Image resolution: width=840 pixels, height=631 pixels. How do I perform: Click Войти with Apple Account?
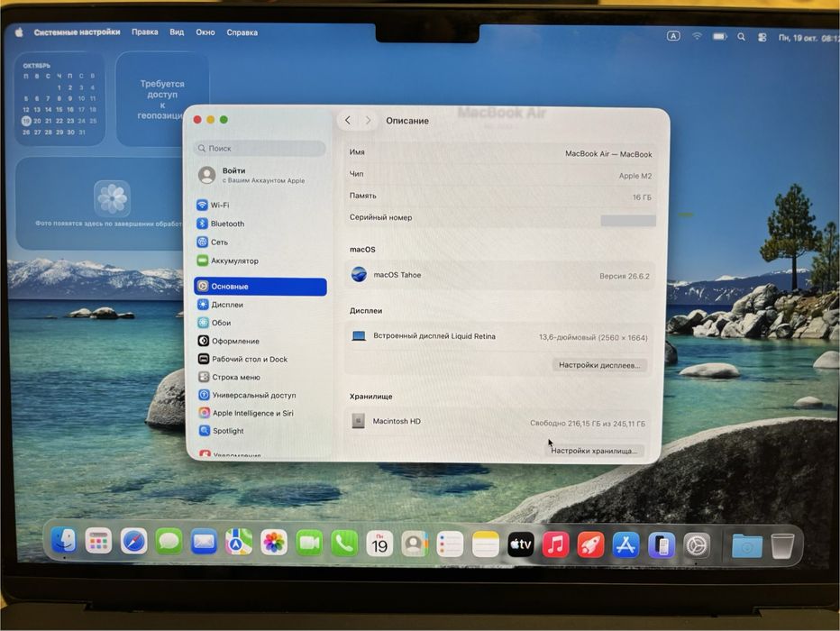260,175
